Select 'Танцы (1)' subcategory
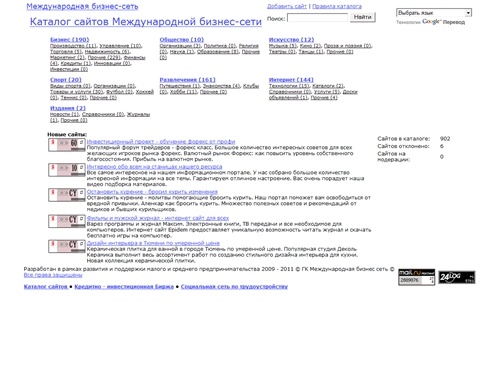 click(x=311, y=52)
